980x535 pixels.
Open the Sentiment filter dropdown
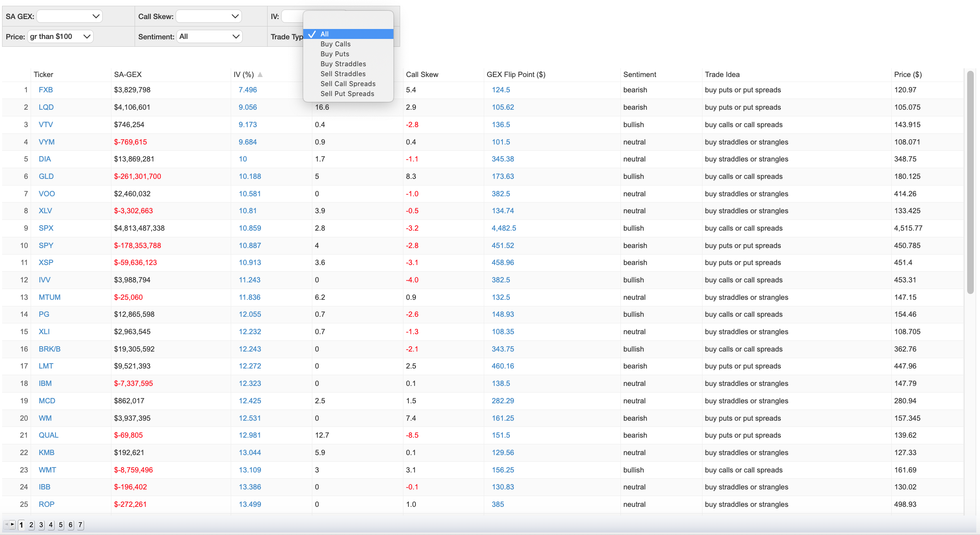pos(210,36)
